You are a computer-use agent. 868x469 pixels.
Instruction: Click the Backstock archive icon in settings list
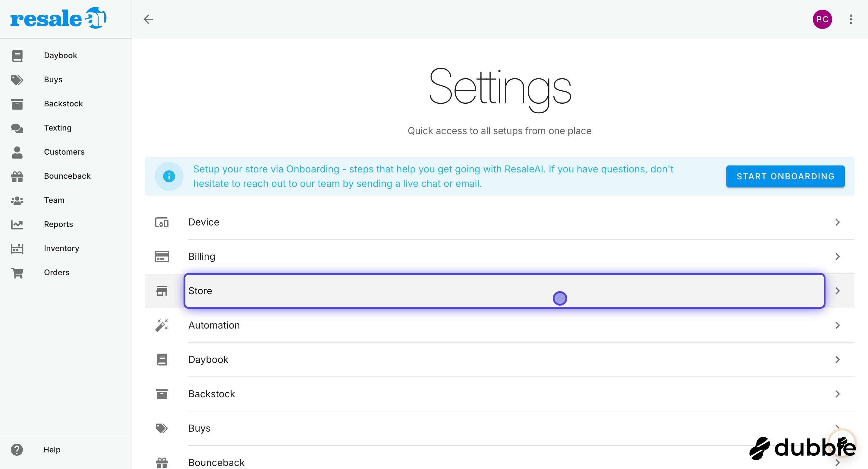pyautogui.click(x=162, y=394)
